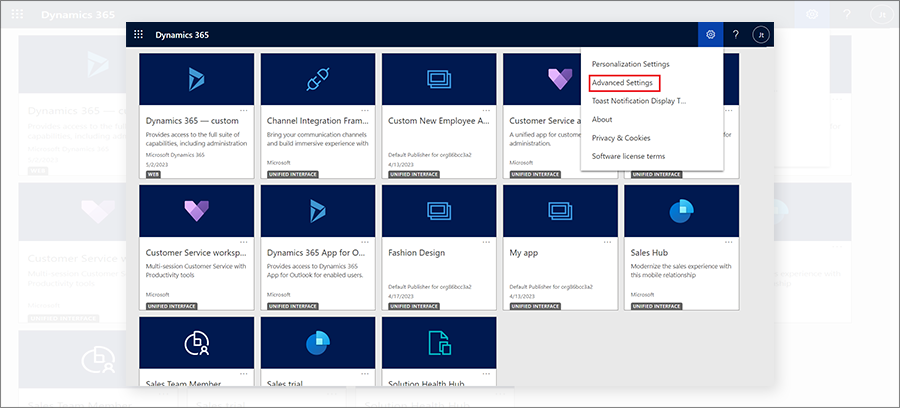Open the Dynamics 365 App for Outlook title
900x408 pixels.
(317, 253)
